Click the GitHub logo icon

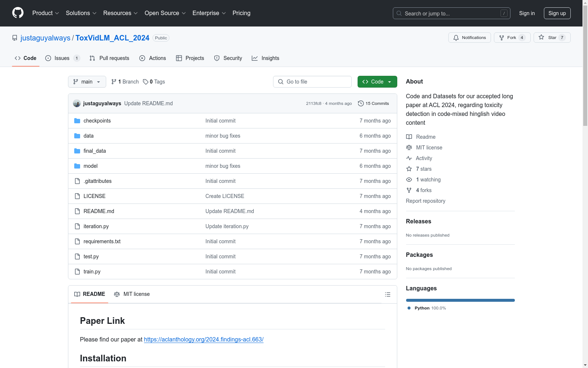click(x=18, y=13)
